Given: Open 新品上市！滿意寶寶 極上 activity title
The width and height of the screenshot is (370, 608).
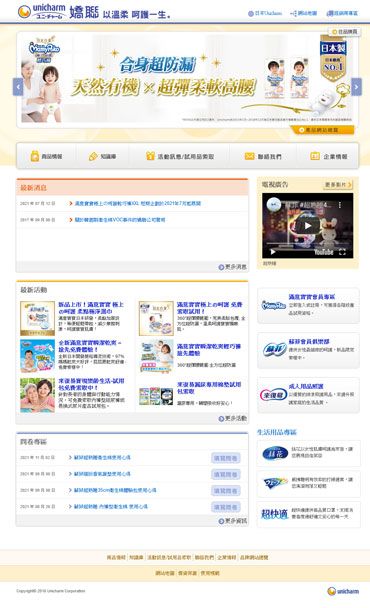Looking at the screenshot, I should tap(91, 308).
